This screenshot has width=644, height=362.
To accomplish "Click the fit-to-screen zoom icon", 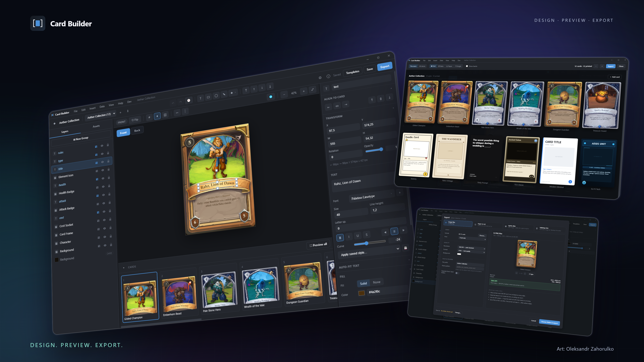I will [x=312, y=89].
